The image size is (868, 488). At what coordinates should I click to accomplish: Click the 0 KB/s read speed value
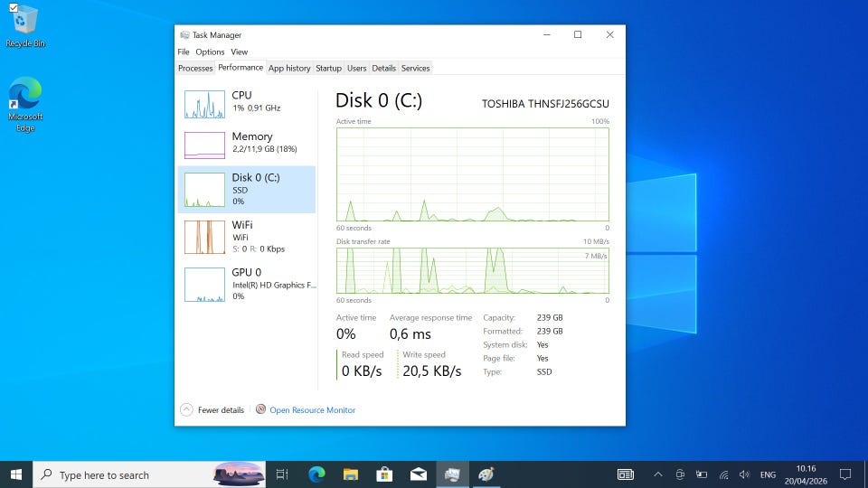click(x=362, y=371)
